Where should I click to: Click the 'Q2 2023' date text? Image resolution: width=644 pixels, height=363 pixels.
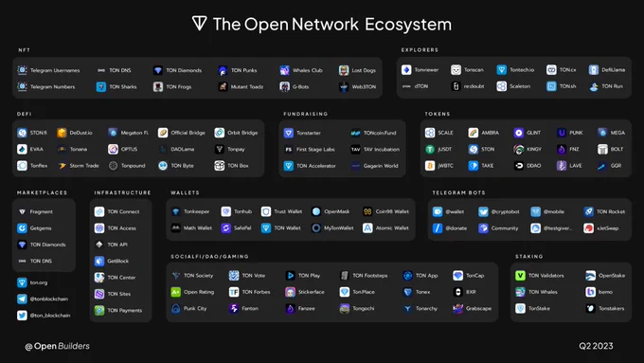tap(596, 346)
